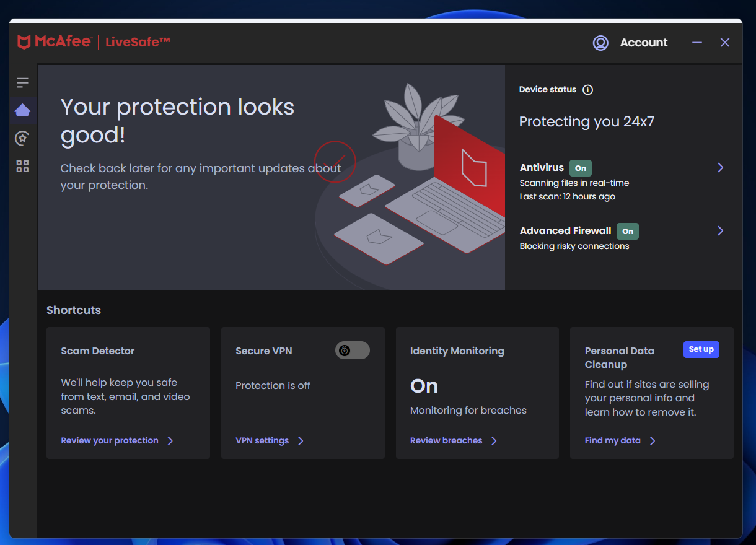Click the 'Protecting you 24x7' heading

587,122
